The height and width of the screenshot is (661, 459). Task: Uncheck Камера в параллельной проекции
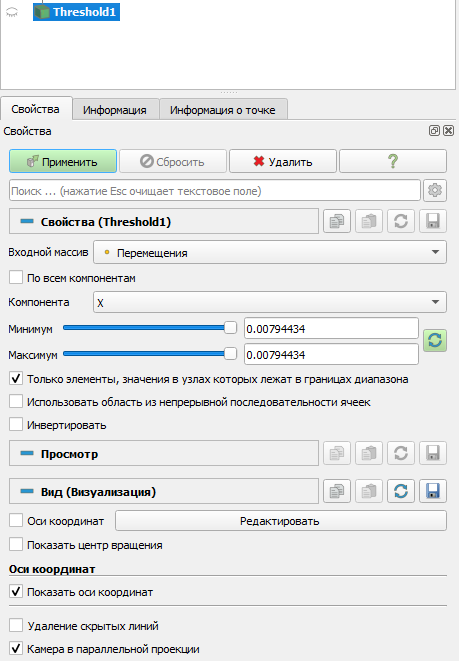[16, 648]
